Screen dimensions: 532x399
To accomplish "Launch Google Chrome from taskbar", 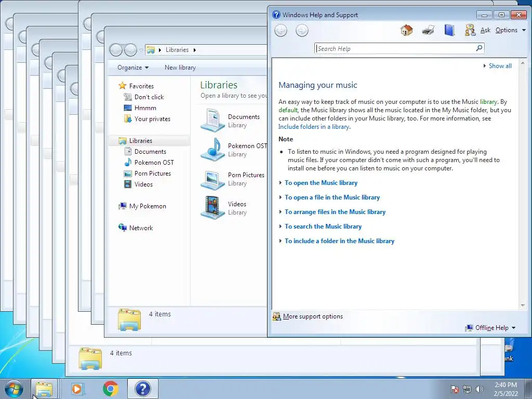I will click(x=111, y=389).
